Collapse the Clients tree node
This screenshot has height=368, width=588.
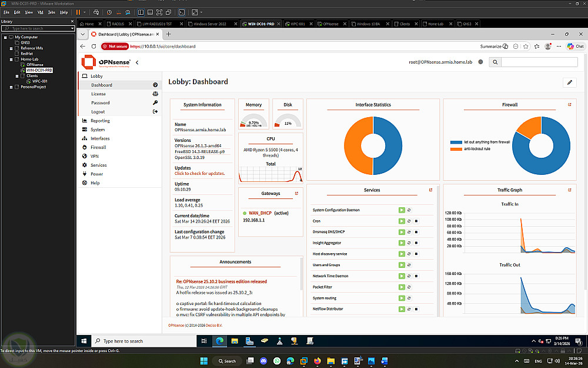tap(17, 76)
